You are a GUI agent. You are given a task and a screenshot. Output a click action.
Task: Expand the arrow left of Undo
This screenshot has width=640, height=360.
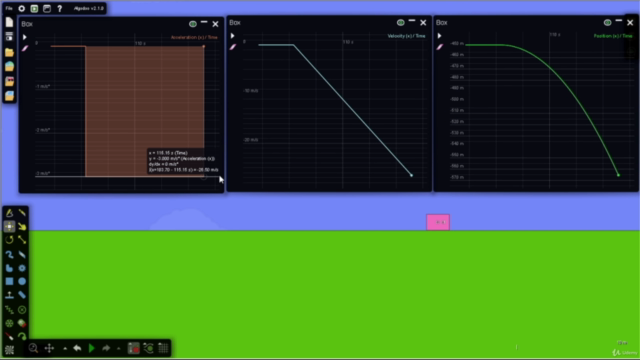65,349
